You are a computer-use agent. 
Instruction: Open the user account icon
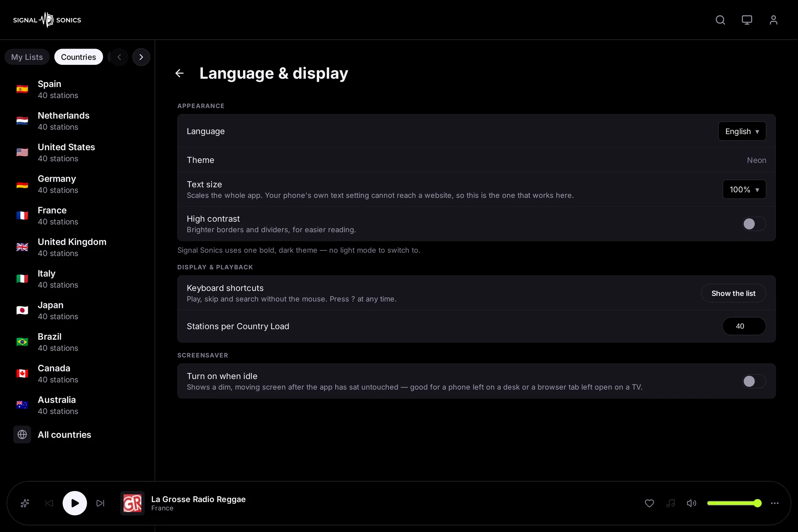(x=773, y=20)
